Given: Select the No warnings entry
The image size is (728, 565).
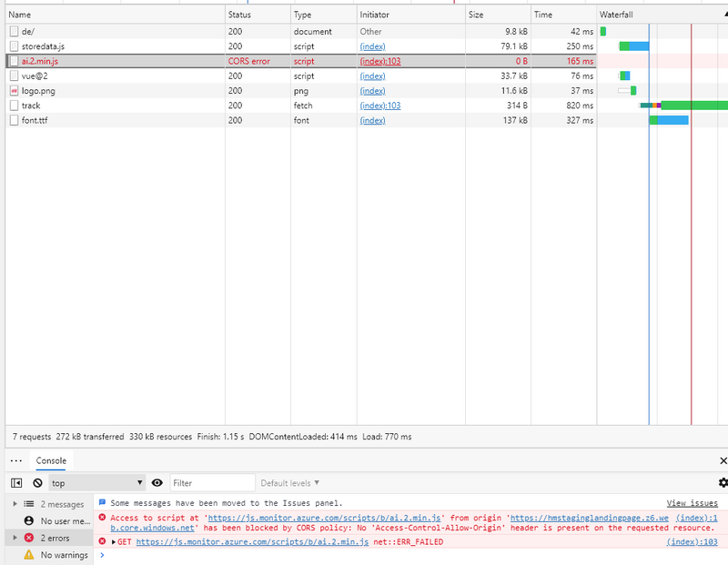Looking at the screenshot, I should click(50, 555).
